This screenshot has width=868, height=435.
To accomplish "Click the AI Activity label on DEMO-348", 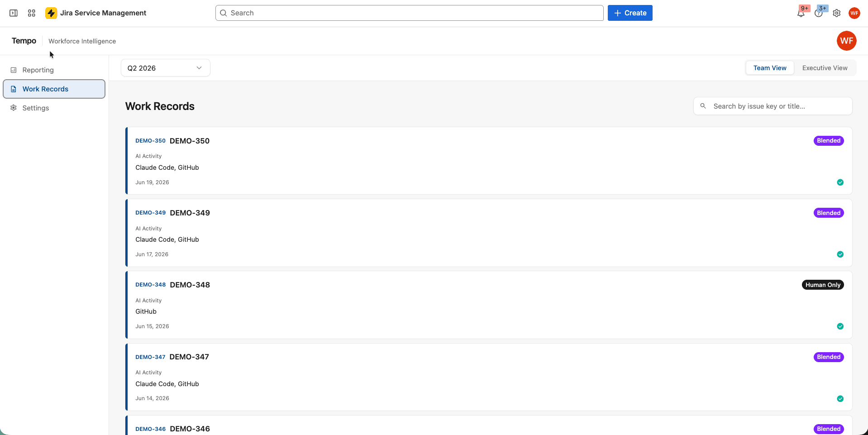I will tap(148, 301).
